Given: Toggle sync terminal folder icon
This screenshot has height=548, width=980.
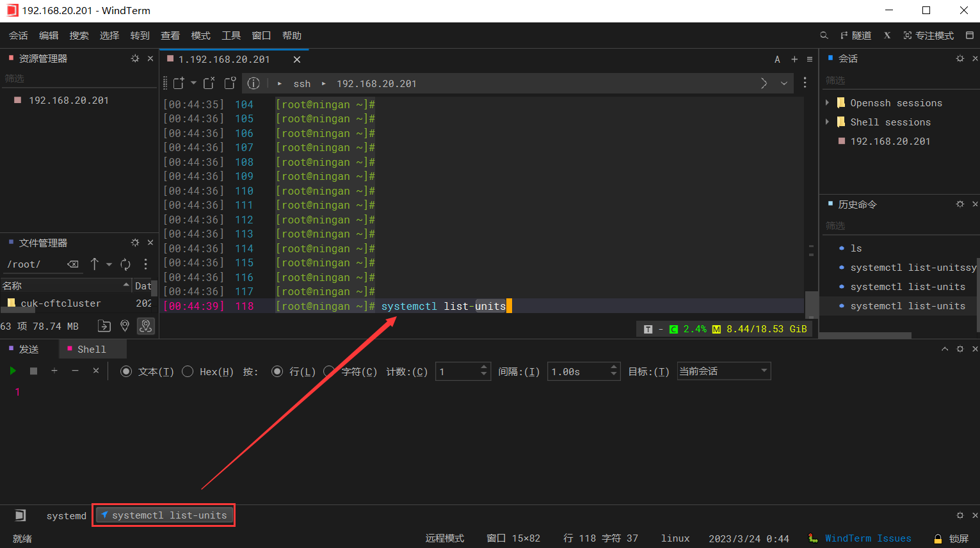Looking at the screenshot, I should coord(146,326).
